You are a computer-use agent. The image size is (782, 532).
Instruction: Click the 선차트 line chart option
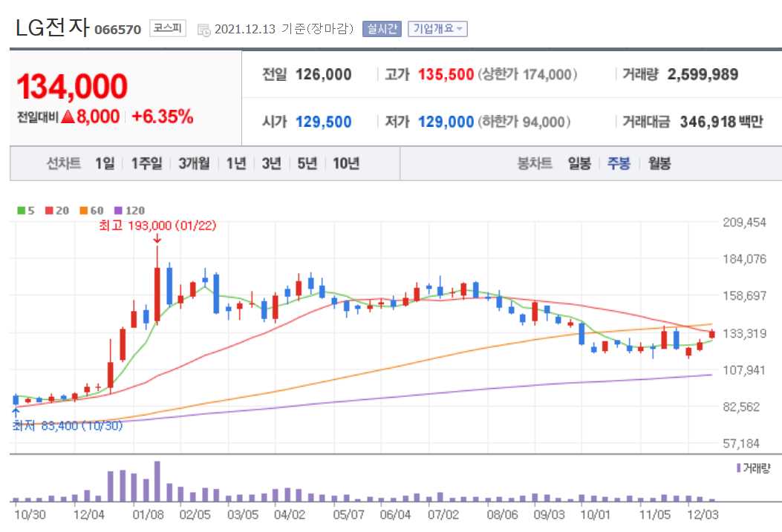(x=64, y=164)
